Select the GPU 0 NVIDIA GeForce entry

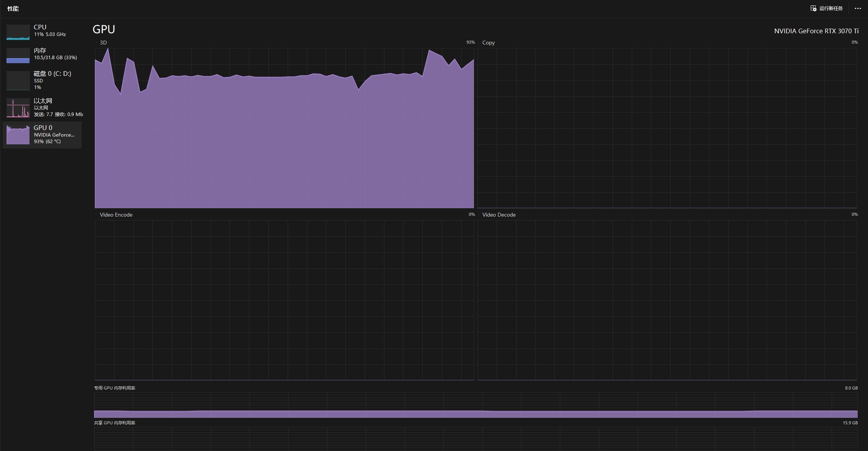pos(54,135)
